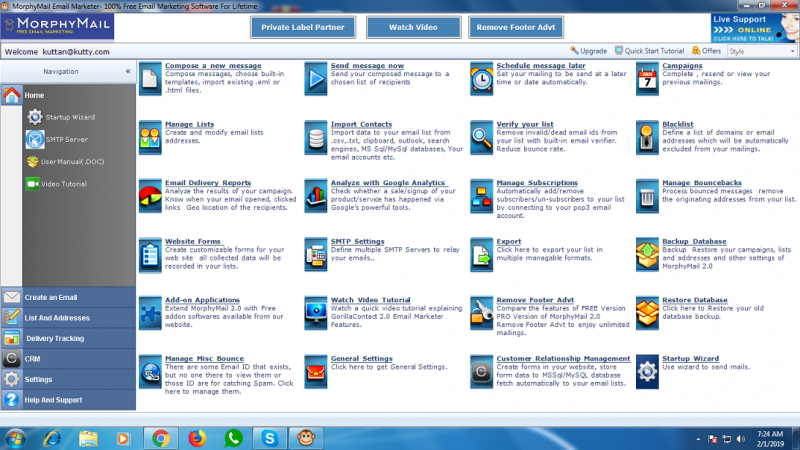This screenshot has height=450, width=800.
Task: Click the Send message now envelope icon
Action: pos(316,75)
